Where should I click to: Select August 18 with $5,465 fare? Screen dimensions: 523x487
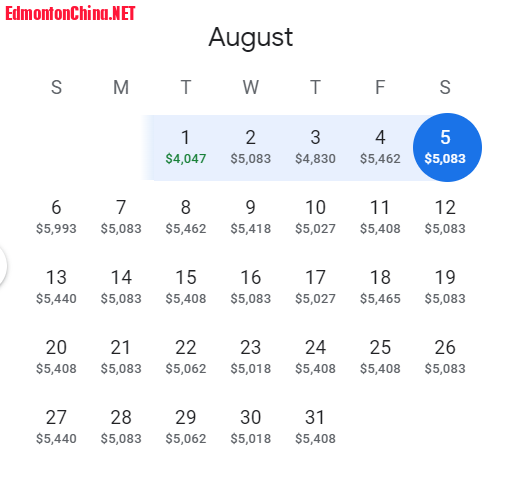coord(380,287)
